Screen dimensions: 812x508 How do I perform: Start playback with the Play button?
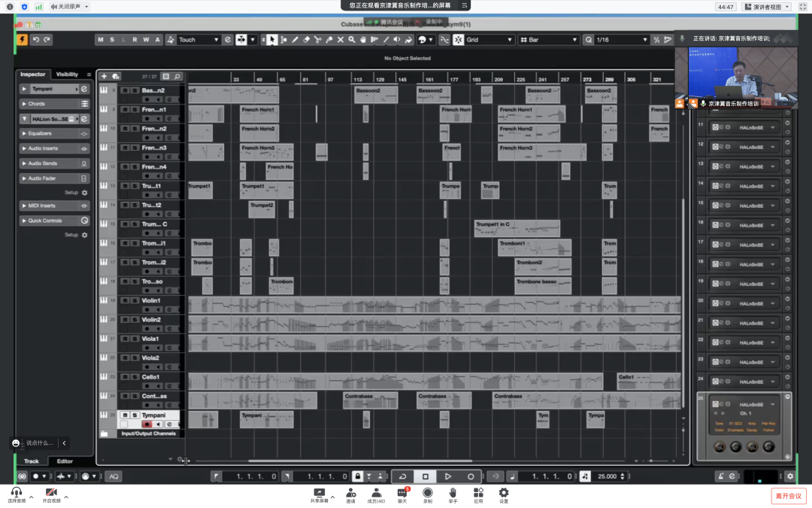[x=448, y=476]
